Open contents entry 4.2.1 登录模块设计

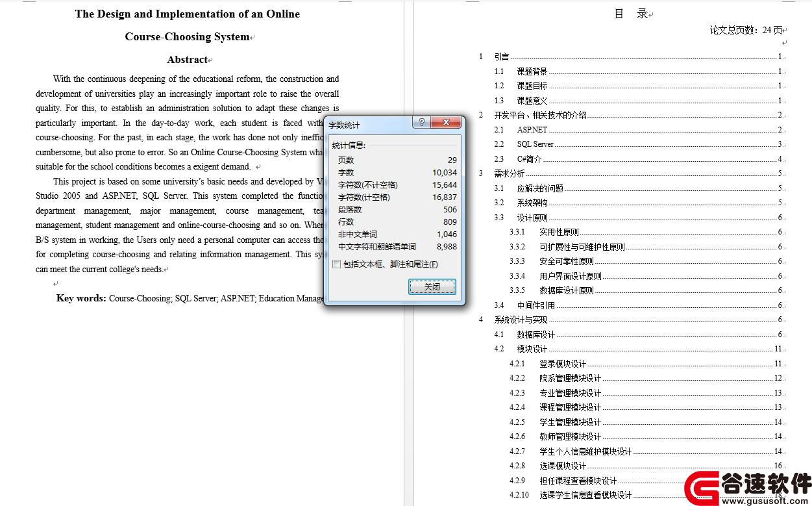click(x=646, y=364)
